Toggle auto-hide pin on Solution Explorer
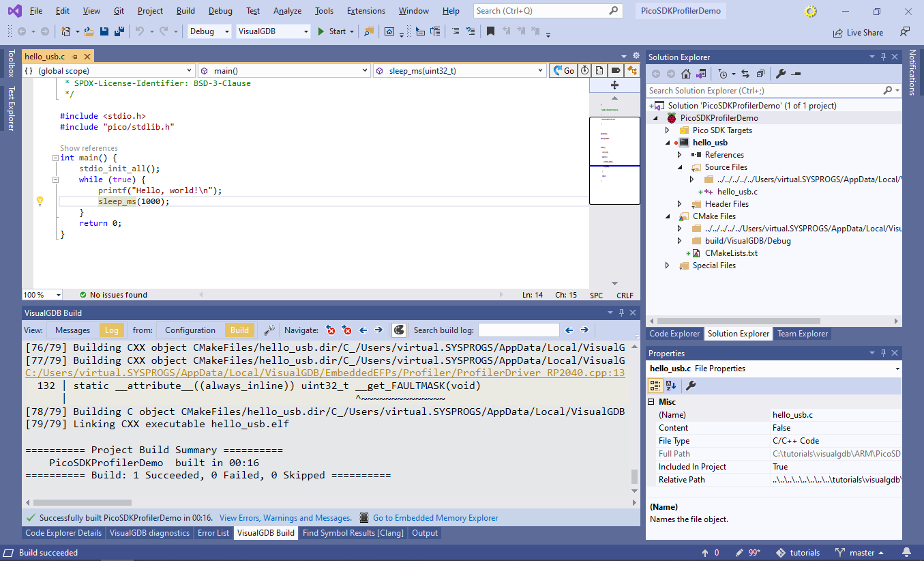Screen dimensions: 924x561 tap(883, 57)
